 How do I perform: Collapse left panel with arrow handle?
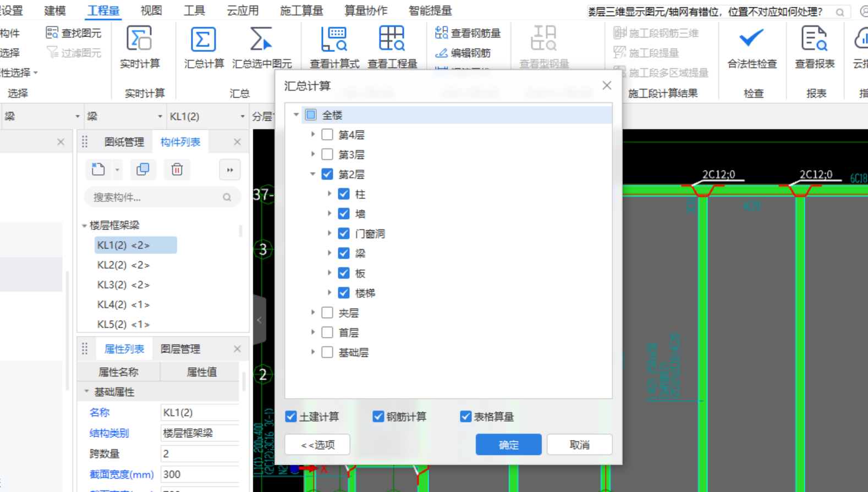[260, 320]
